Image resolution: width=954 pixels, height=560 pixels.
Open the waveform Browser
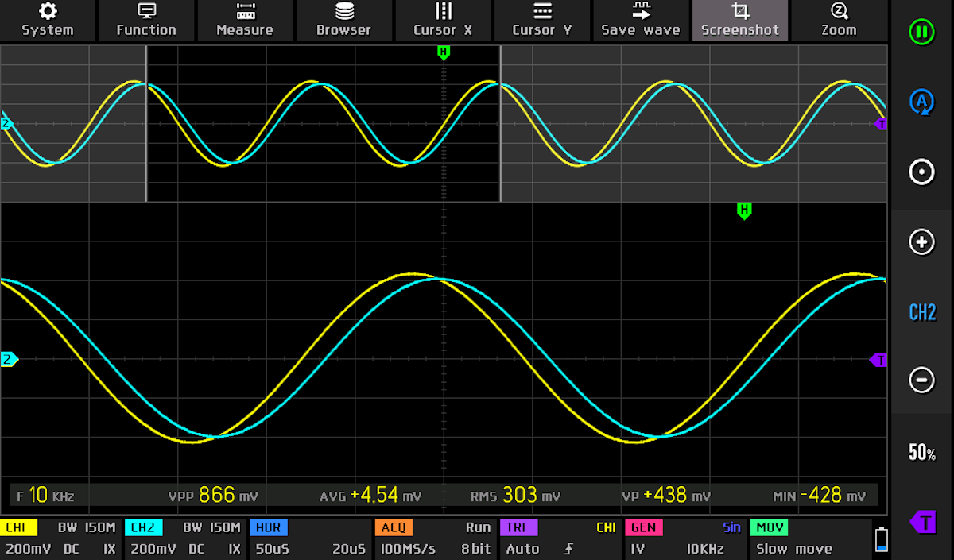(x=343, y=21)
